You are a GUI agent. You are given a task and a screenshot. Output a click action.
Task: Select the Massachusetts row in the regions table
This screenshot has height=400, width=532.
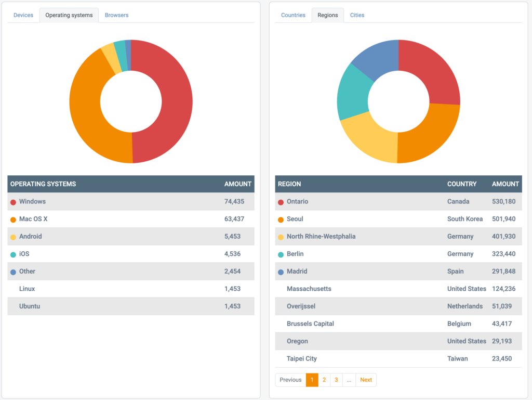coord(364,289)
